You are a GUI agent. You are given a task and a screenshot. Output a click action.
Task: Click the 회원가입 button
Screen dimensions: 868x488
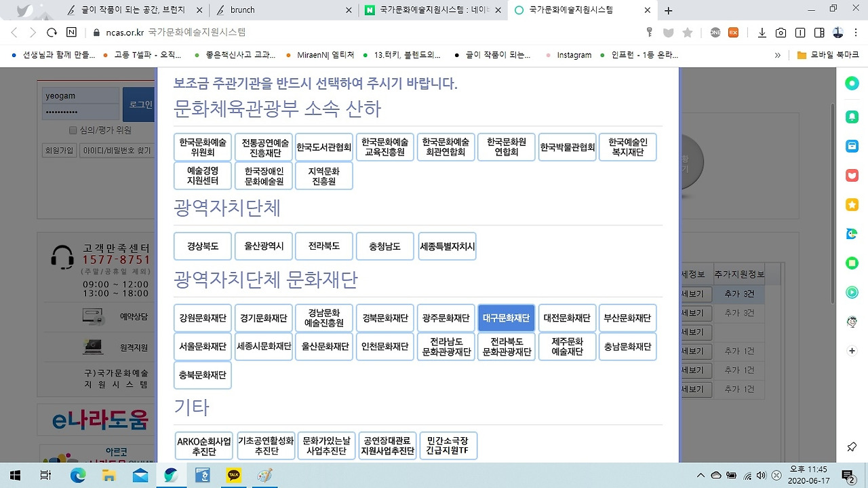[58, 151]
